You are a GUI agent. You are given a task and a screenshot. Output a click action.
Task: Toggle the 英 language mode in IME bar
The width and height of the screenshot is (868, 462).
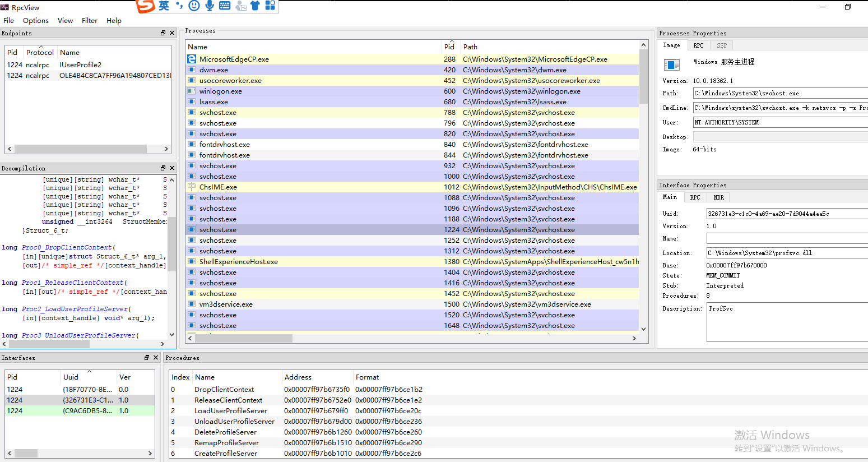[164, 6]
